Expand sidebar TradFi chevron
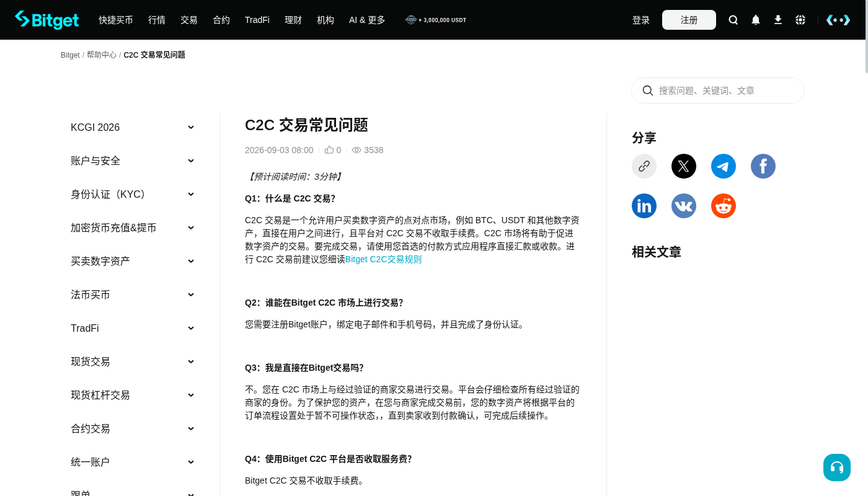This screenshot has width=868, height=496. (x=191, y=328)
